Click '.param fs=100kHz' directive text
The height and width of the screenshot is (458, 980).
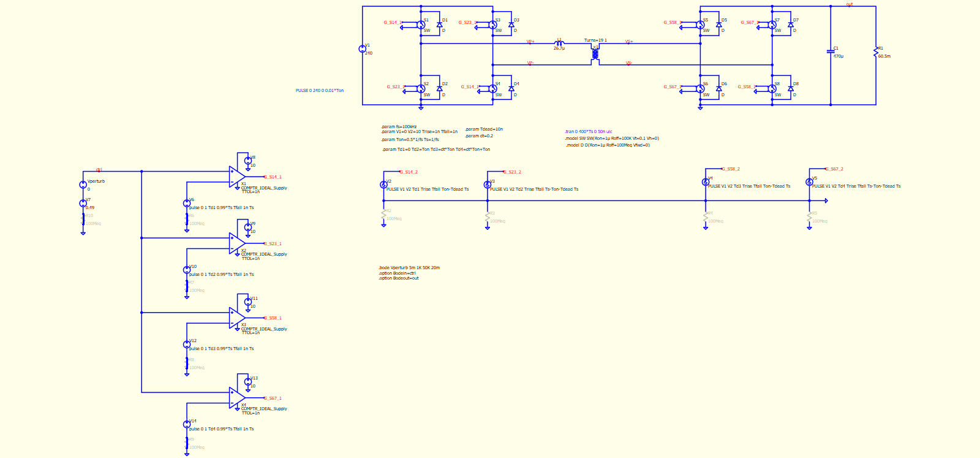pos(399,127)
